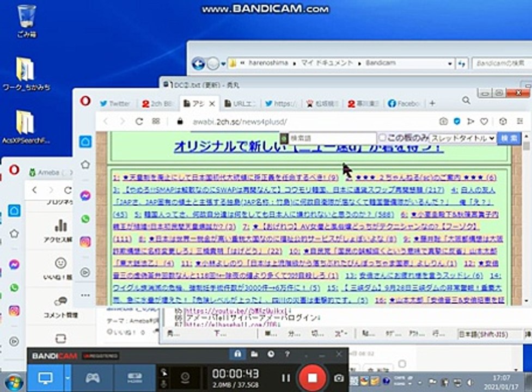Open the Explorer back-history dropdown arrow
The image size is (532, 392).
coord(223,63)
